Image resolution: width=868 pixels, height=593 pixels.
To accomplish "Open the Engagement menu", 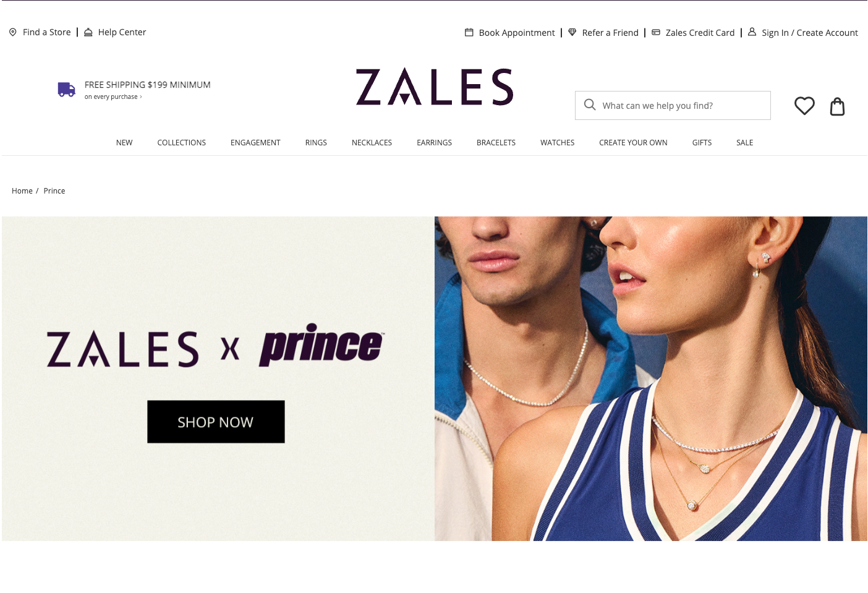I will tap(255, 143).
